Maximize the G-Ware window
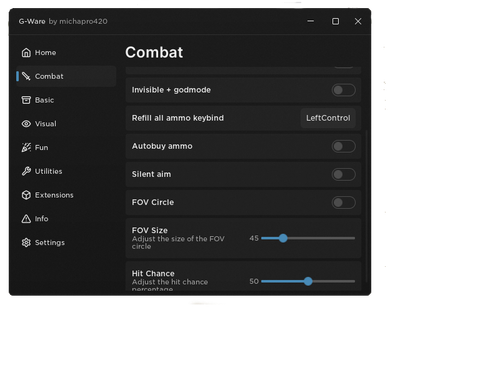The width and height of the screenshot is (500, 375). pyautogui.click(x=335, y=21)
